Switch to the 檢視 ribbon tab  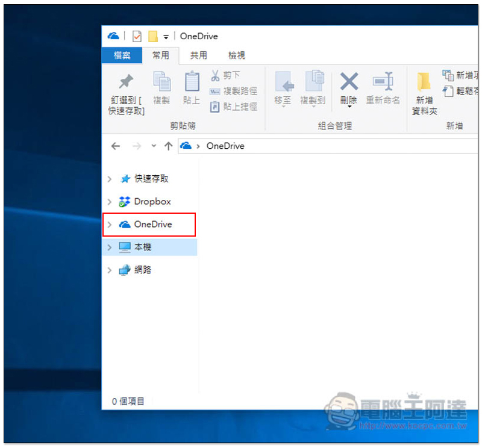236,55
